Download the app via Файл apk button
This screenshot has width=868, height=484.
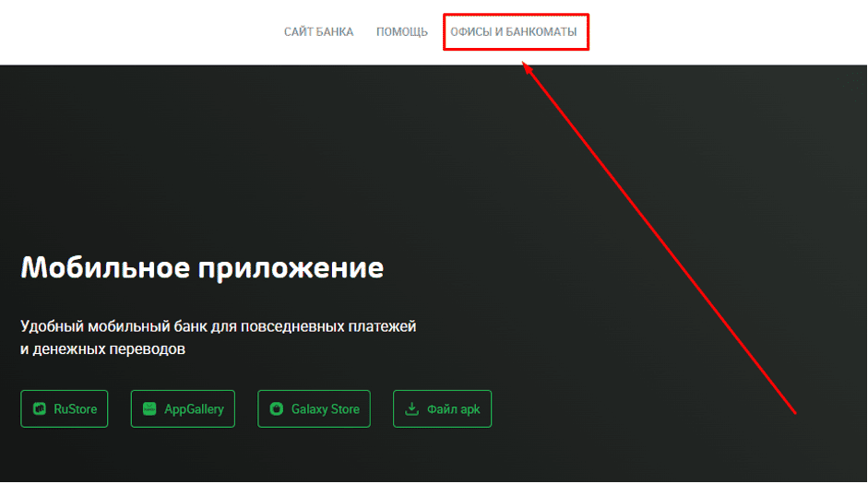443,408
